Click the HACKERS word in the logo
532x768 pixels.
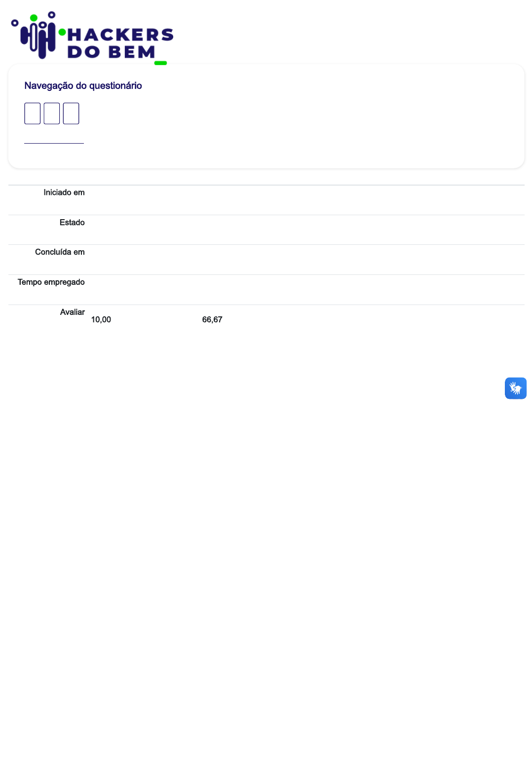point(120,35)
